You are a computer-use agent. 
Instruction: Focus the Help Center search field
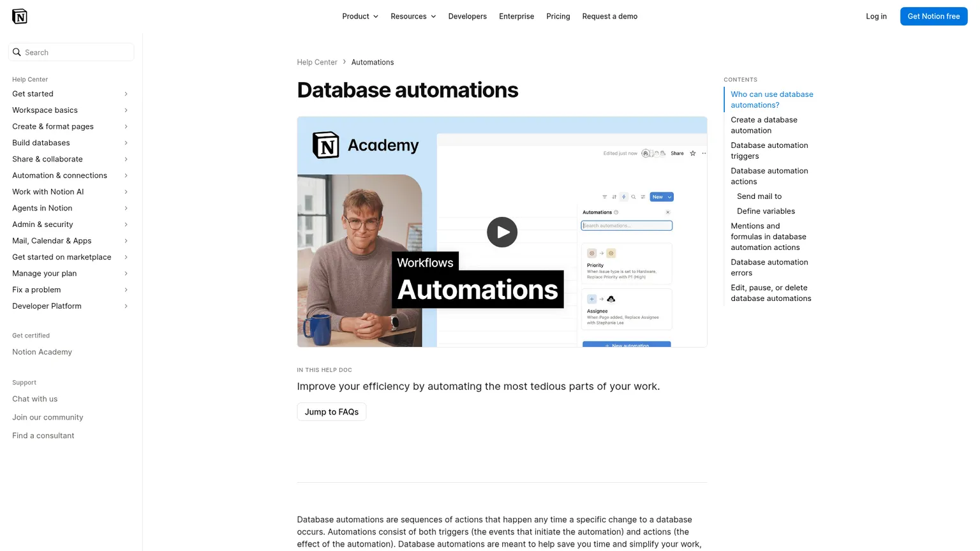coord(71,52)
